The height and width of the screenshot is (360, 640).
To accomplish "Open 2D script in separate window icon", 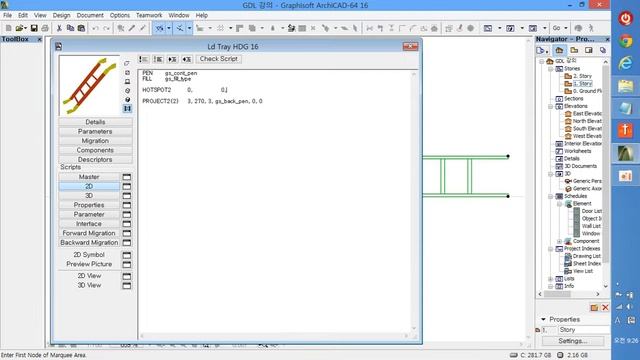I will (x=127, y=186).
